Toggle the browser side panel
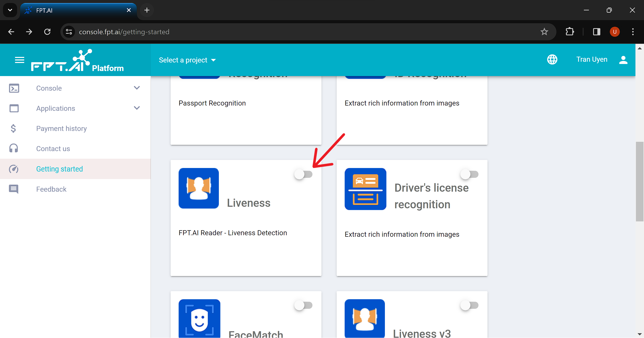This screenshot has width=644, height=338. tap(596, 32)
